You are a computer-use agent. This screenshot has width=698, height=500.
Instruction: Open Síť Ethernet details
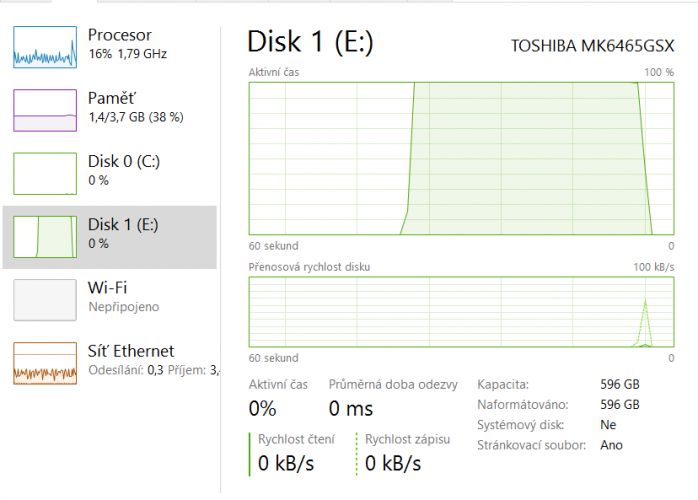point(131,351)
